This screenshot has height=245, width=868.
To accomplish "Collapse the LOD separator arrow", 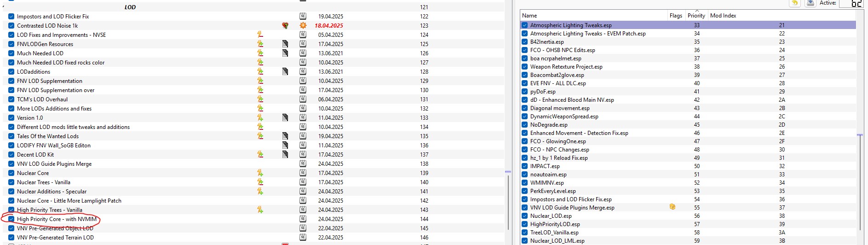I will click(x=4, y=7).
